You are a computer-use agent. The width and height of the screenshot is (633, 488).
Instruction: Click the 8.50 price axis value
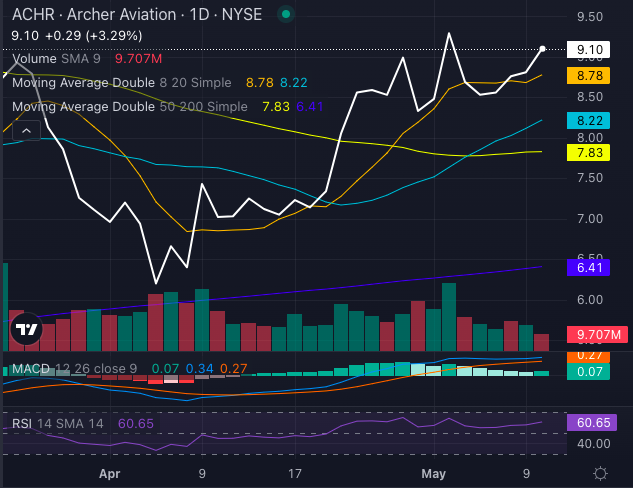pos(590,97)
